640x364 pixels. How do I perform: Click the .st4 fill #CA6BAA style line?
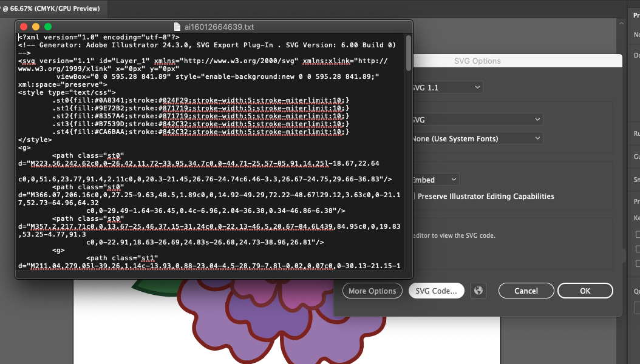tap(201, 132)
